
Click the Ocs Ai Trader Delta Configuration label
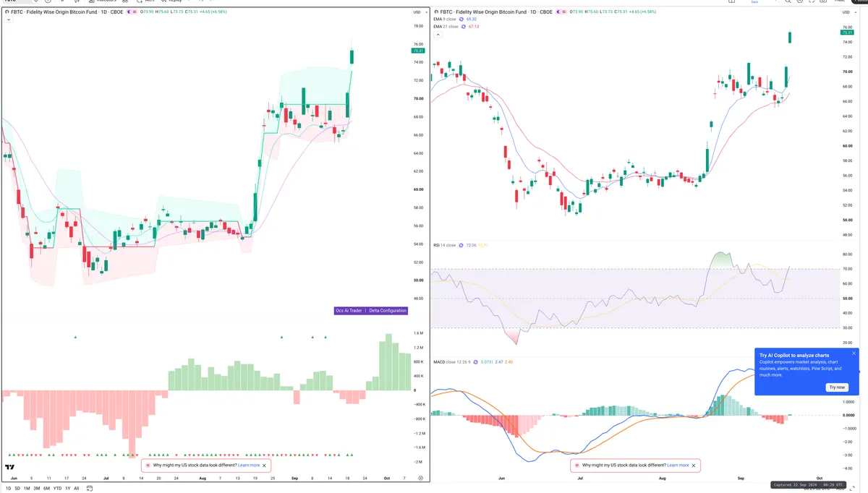click(370, 310)
